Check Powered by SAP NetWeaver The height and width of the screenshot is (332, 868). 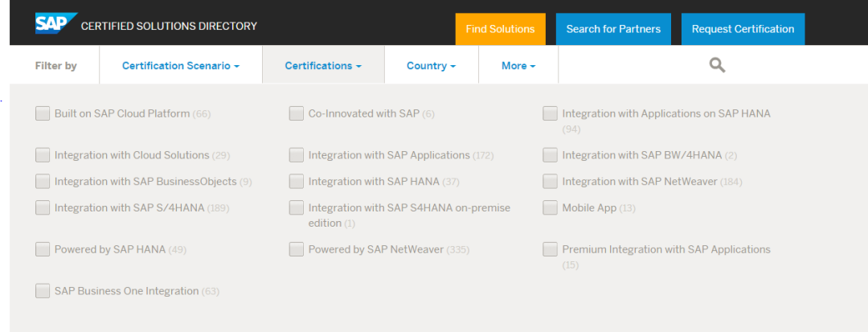[x=296, y=249]
